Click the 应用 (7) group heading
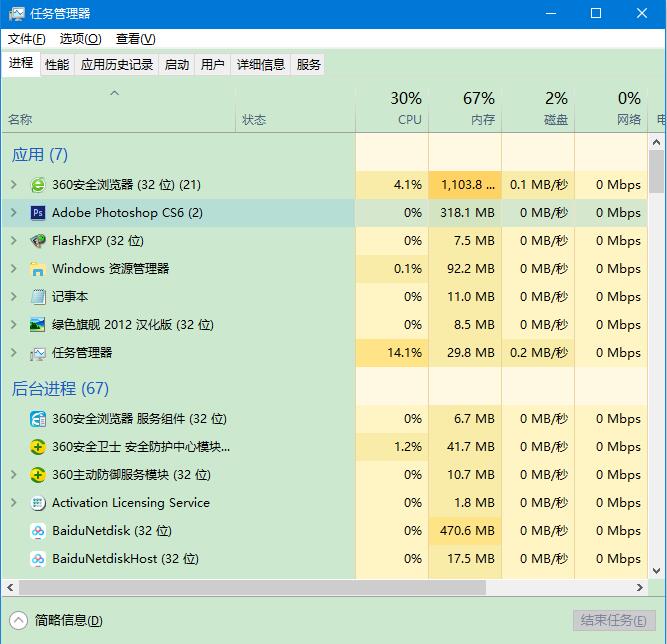The width and height of the screenshot is (667, 644). tap(40, 155)
